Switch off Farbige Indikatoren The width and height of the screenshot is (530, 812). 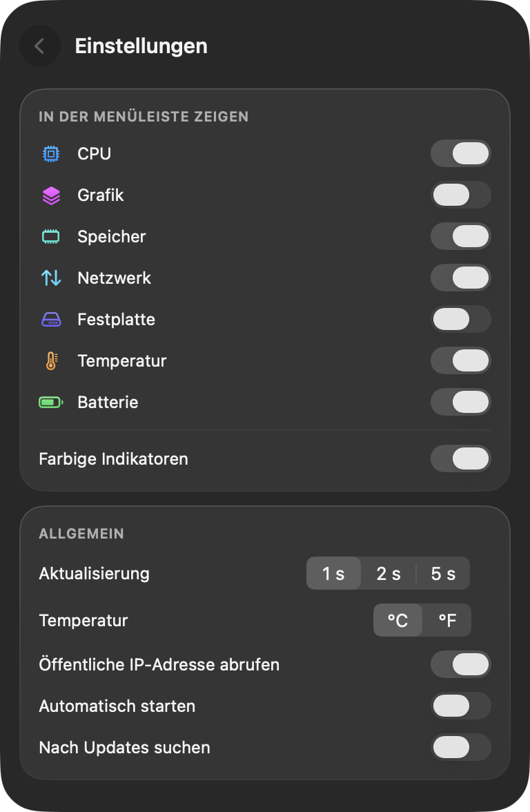[461, 458]
